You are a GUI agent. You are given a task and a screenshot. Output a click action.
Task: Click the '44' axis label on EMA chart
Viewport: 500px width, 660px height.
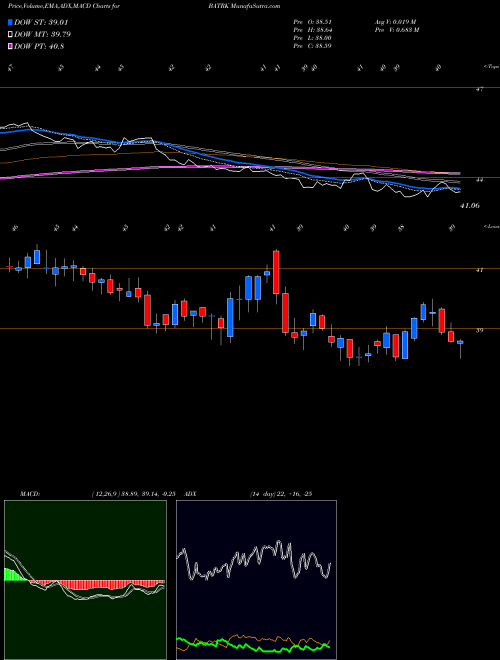479,180
